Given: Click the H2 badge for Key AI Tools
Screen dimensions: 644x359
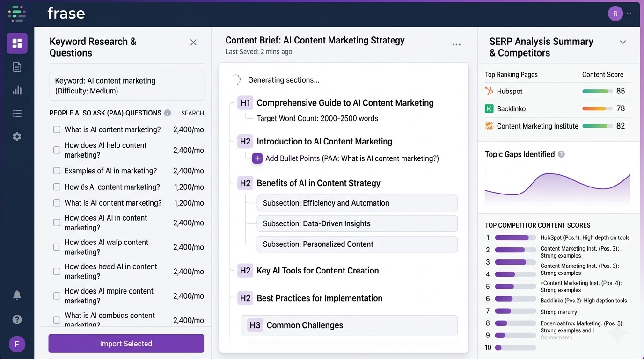Looking at the screenshot, I should click(245, 270).
